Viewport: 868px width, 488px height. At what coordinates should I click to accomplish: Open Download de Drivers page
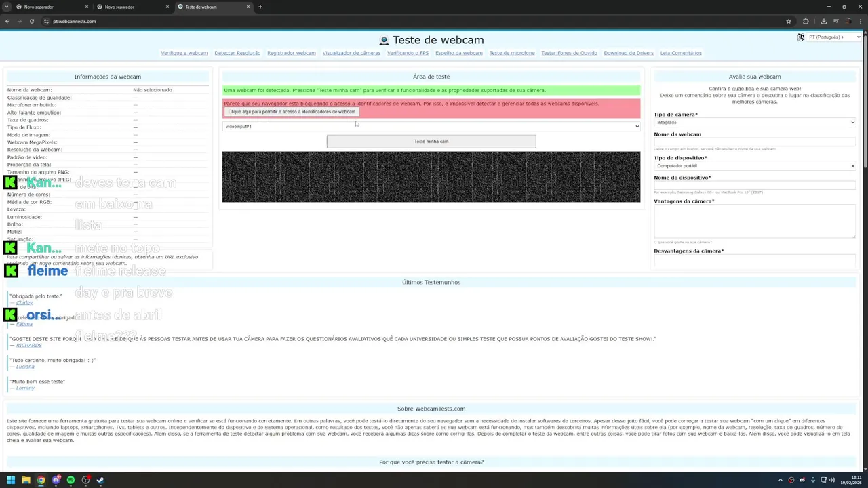coord(629,53)
